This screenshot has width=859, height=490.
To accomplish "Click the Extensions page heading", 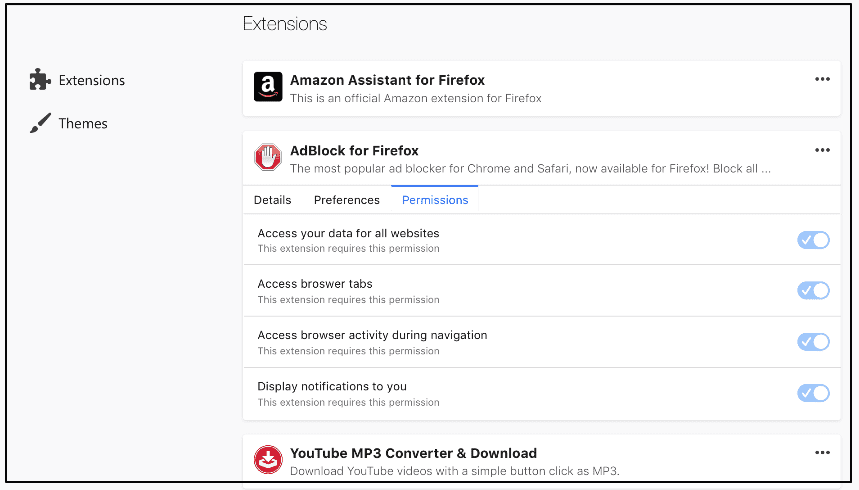I will [285, 24].
